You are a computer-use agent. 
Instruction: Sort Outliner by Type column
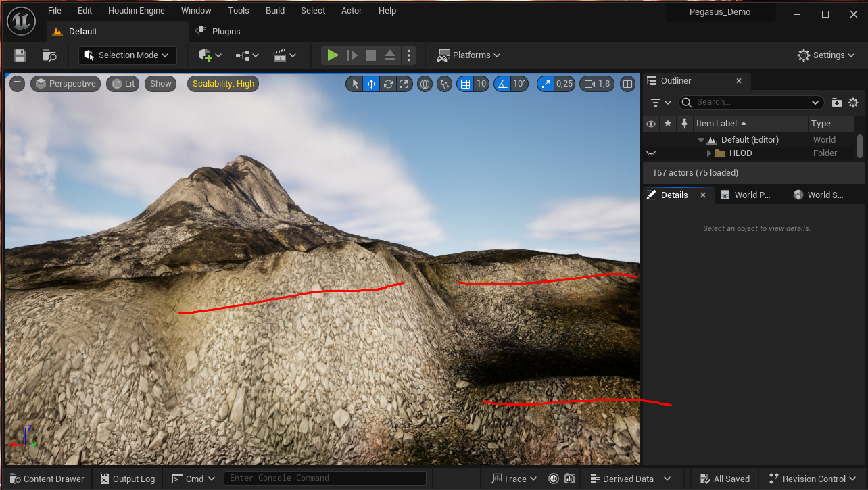point(831,124)
